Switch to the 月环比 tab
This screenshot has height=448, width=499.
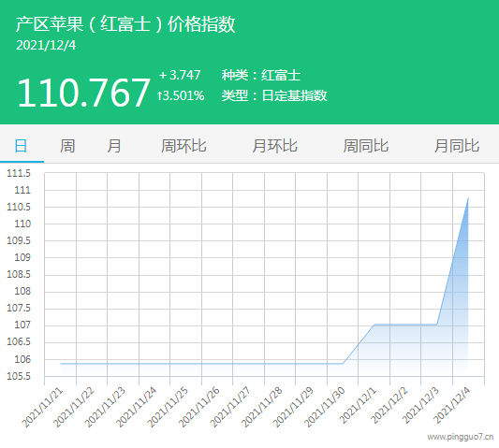click(274, 146)
